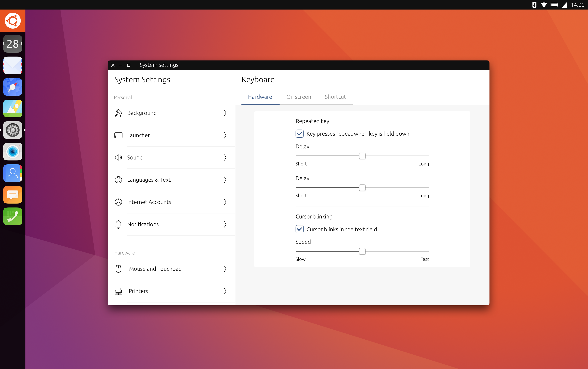Expand Internet Accounts chevron arrow
Viewport: 588px width, 369px height.
tap(225, 202)
